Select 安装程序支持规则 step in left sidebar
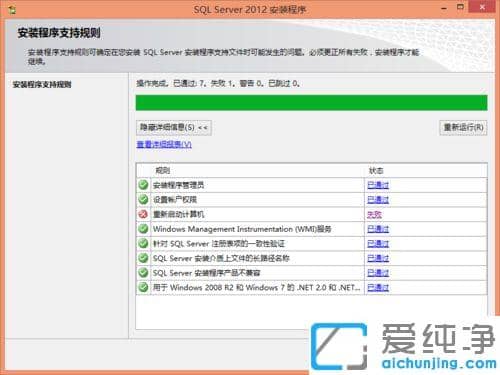This screenshot has height=375, width=500. point(42,84)
